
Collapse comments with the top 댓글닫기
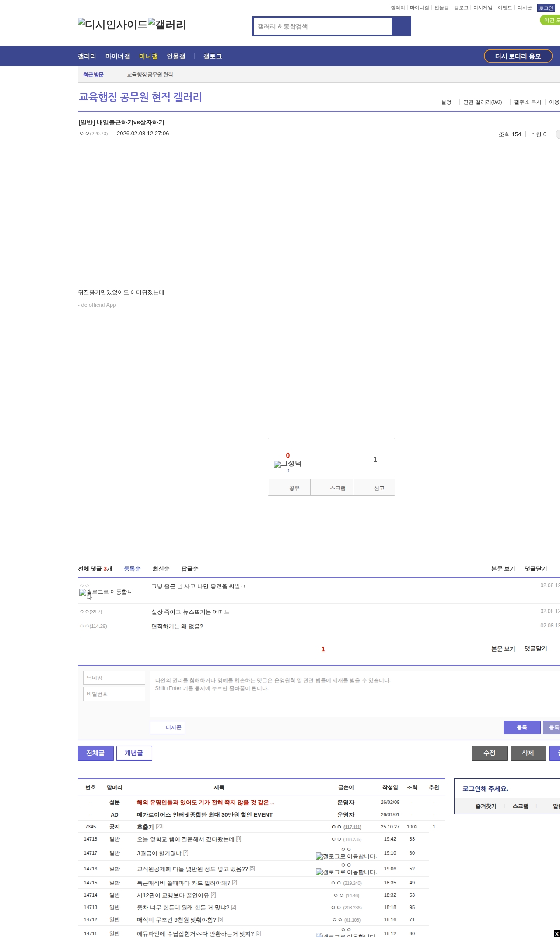coord(535,569)
